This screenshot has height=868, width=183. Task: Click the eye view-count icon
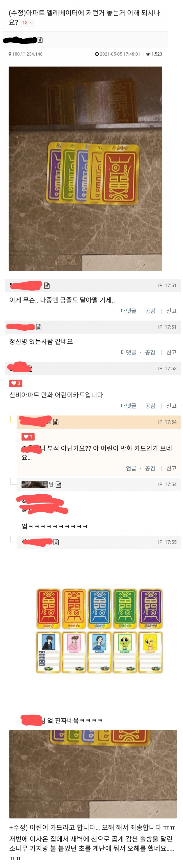148,54
